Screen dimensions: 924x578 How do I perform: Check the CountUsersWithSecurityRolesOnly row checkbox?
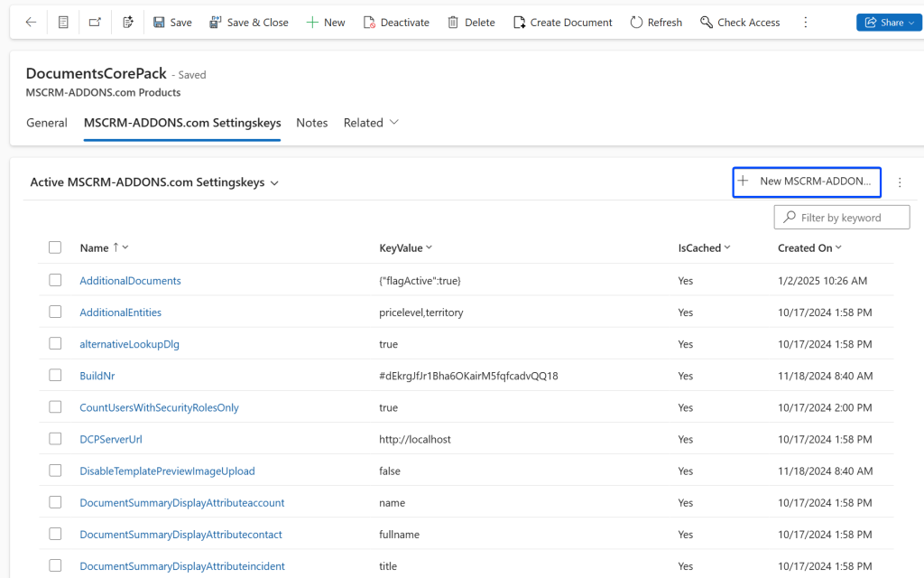[x=55, y=407]
